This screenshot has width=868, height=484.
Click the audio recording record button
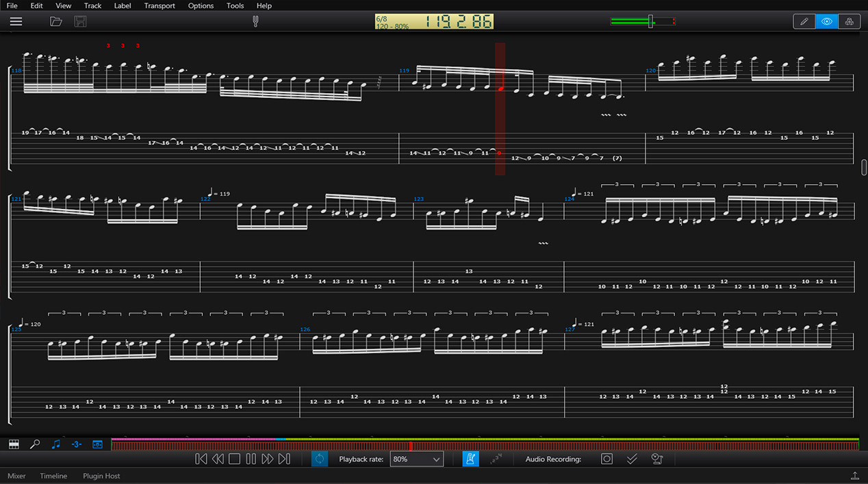point(607,459)
